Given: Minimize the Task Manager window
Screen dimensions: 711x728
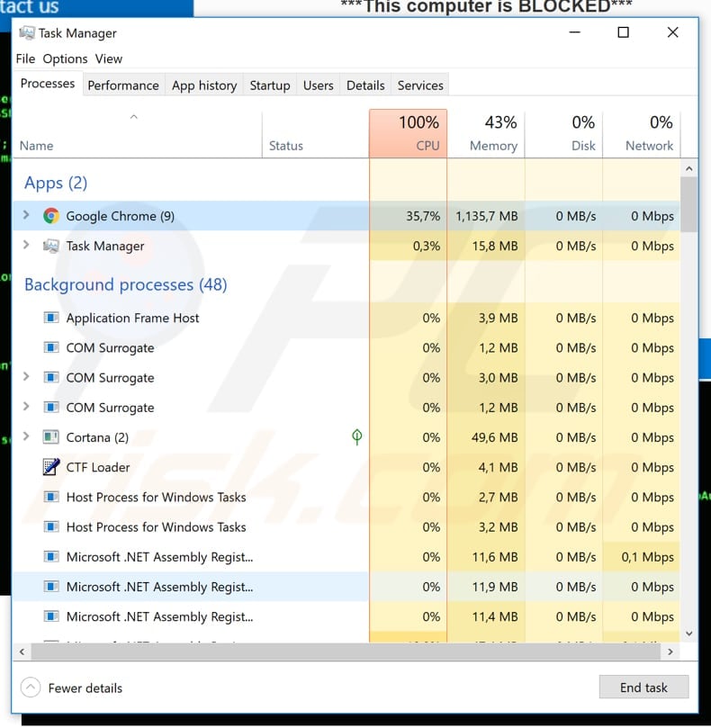Looking at the screenshot, I should (575, 32).
